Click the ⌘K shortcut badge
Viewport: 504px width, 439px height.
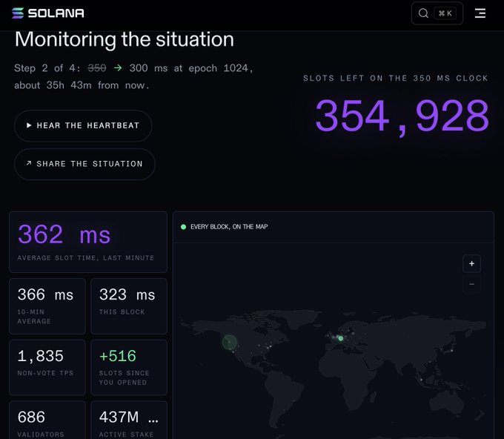coord(445,13)
